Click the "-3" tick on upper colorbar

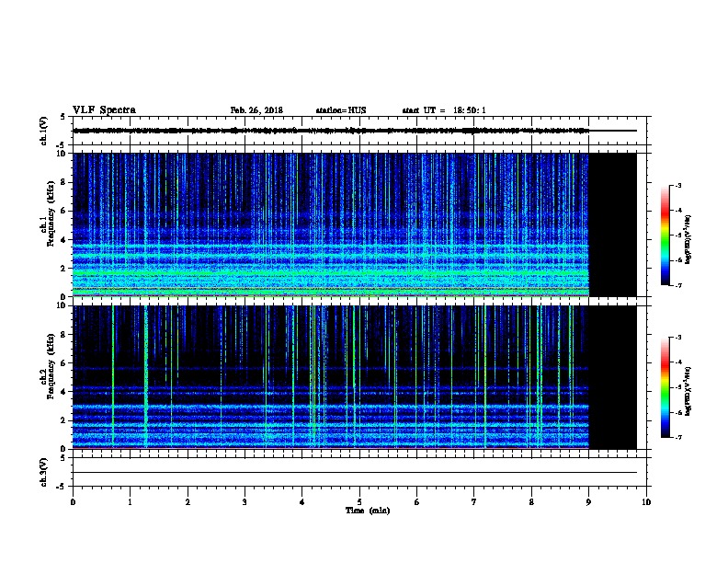pos(677,185)
